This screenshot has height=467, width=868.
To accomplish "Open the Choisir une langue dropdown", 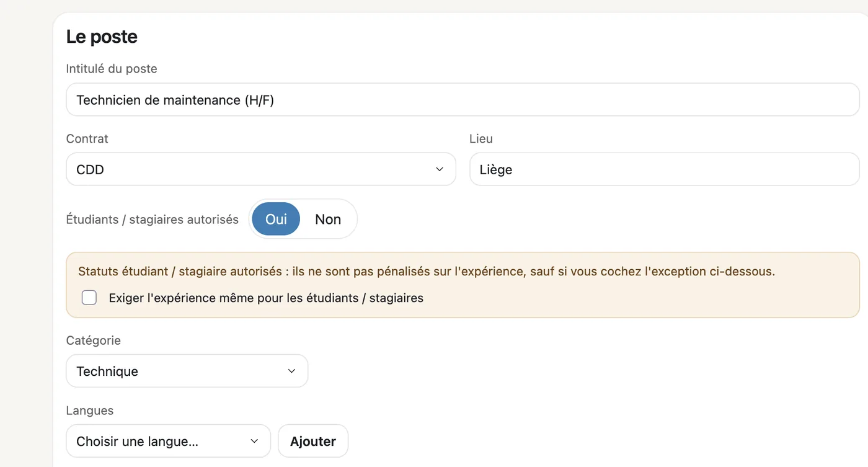I will coord(168,442).
